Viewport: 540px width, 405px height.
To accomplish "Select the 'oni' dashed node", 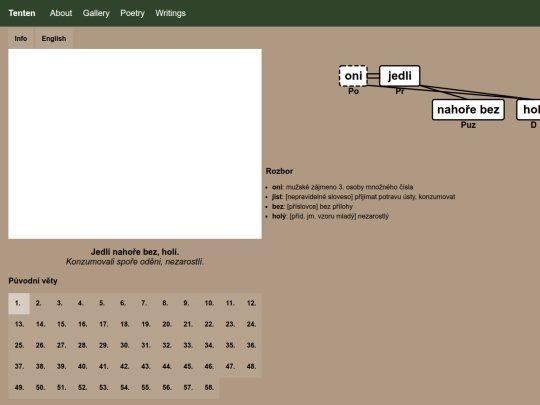I will pyautogui.click(x=353, y=76).
